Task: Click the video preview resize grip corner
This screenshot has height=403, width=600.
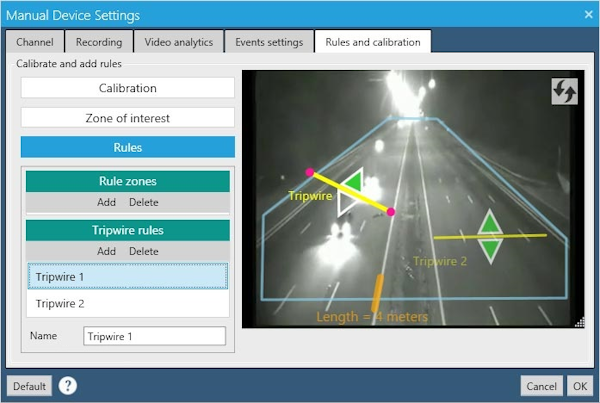Action: 580,322
